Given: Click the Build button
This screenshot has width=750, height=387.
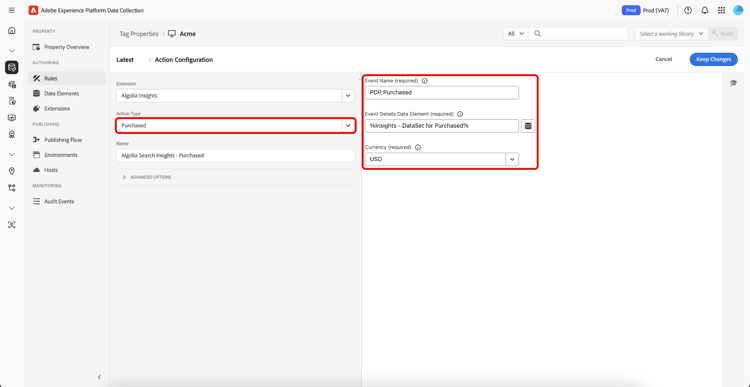Looking at the screenshot, I should 722,33.
